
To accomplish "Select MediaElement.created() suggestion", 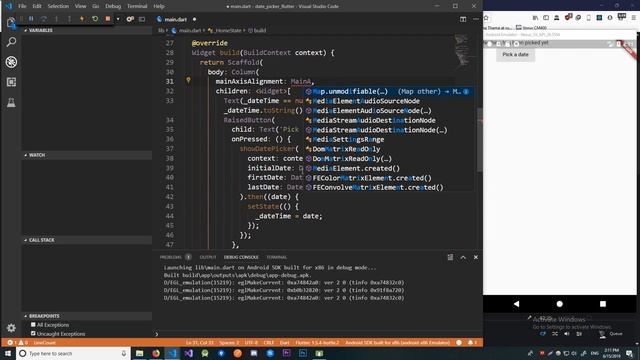I will (x=389, y=168).
